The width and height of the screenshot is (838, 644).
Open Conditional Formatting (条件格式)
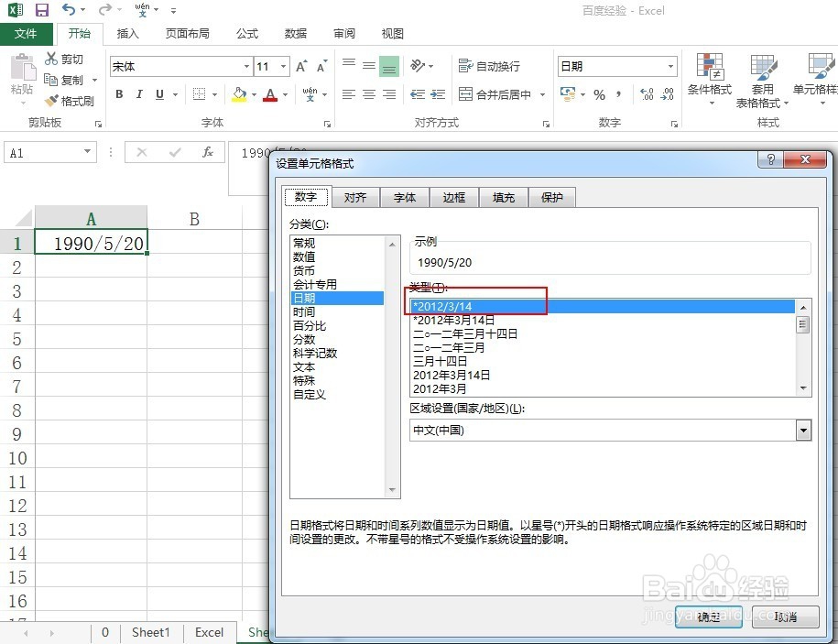coord(711,81)
